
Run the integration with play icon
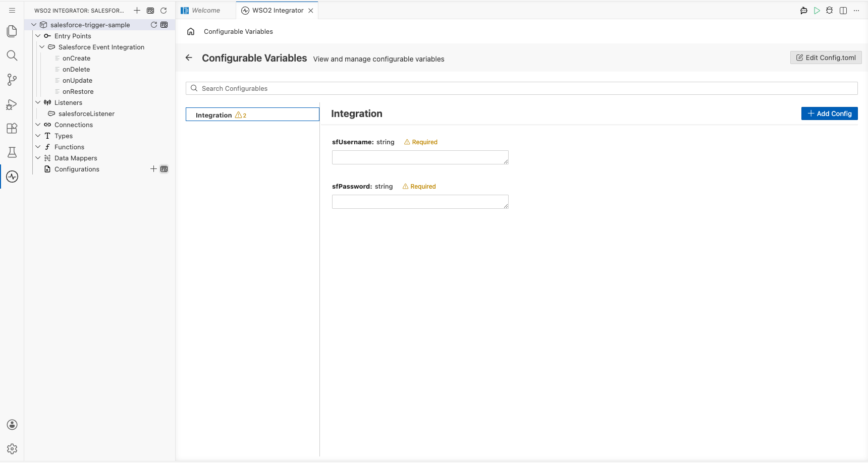[x=817, y=10]
